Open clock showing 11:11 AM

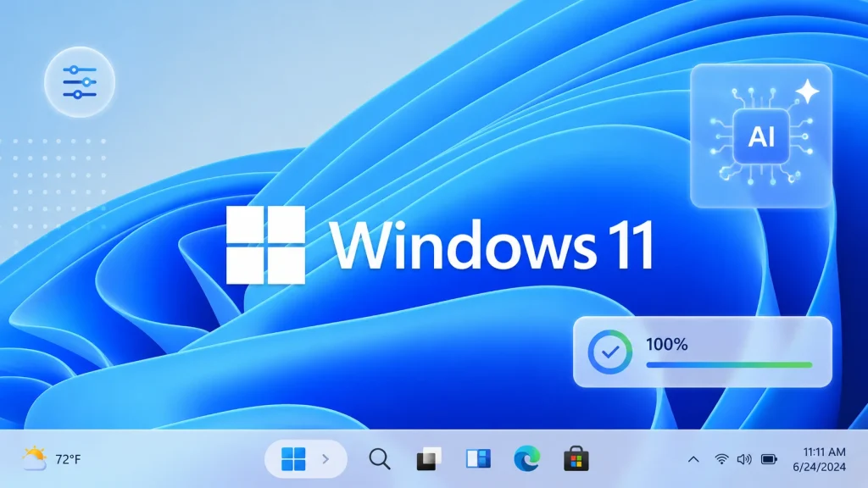(x=824, y=452)
